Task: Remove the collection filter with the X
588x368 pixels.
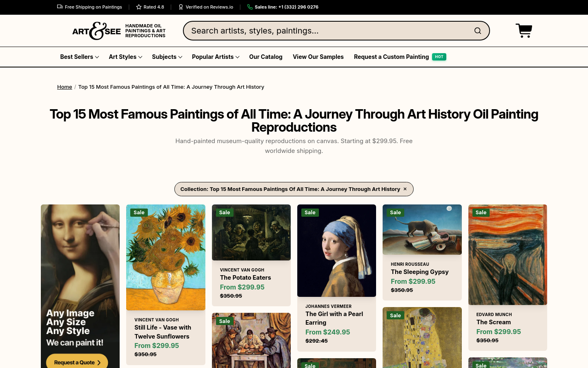Action: tap(405, 189)
